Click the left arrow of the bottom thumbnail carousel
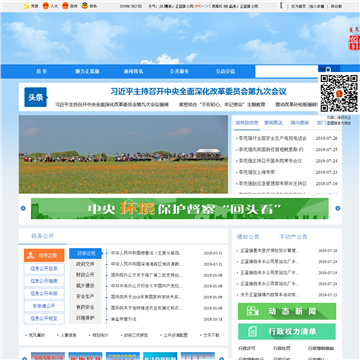Image resolution: width=360 pixels, height=360 pixels. 24,359
